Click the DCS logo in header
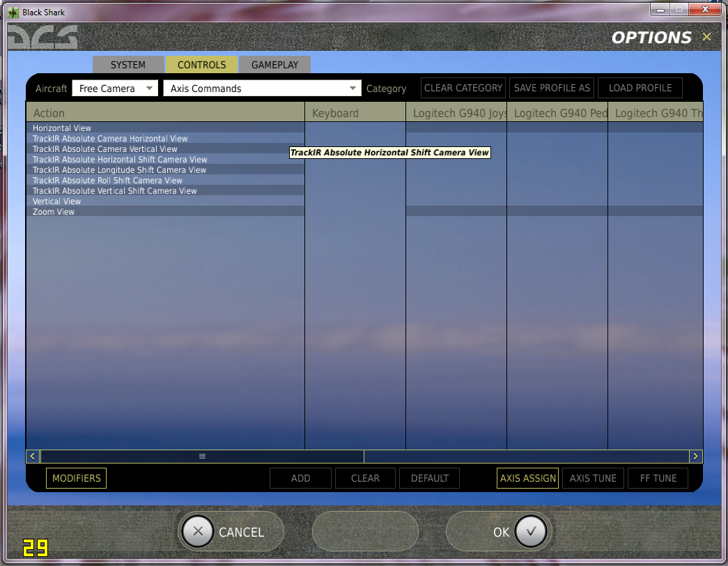Viewport: 728px width, 566px height. click(42, 37)
